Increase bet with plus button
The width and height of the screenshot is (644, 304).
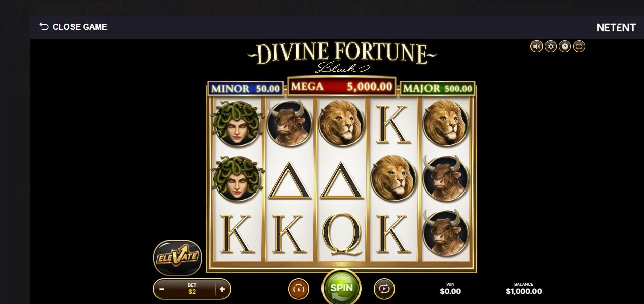(x=222, y=289)
